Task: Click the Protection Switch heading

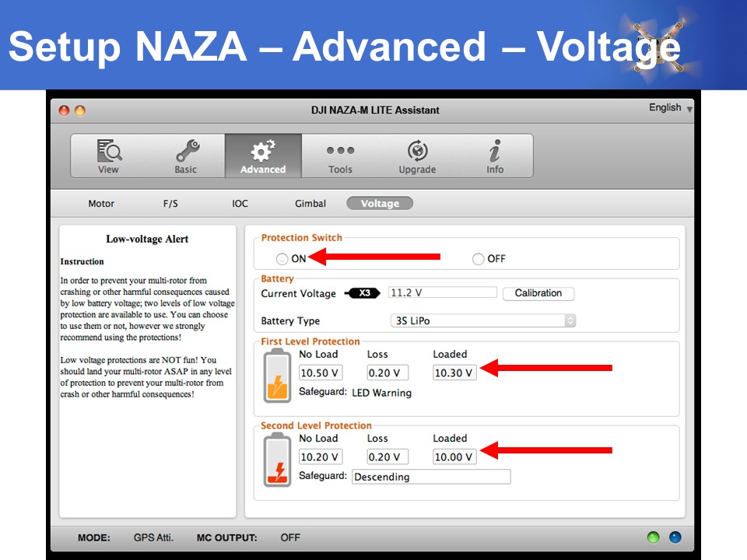Action: pyautogui.click(x=302, y=238)
